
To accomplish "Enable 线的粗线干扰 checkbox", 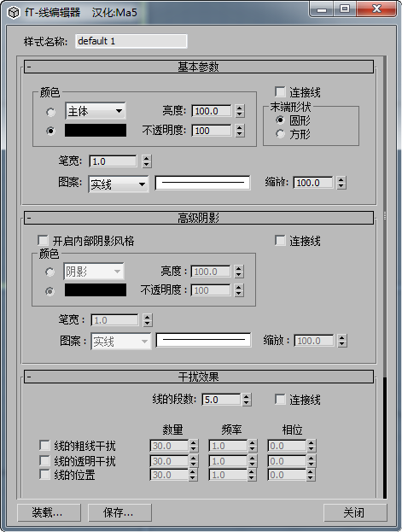I will pos(44,445).
